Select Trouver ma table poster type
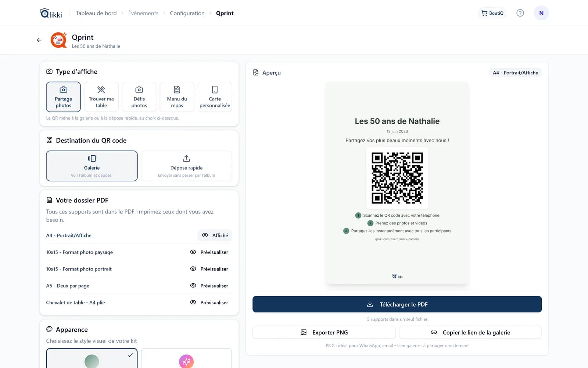Viewport: 588px width, 368px height. tap(101, 97)
